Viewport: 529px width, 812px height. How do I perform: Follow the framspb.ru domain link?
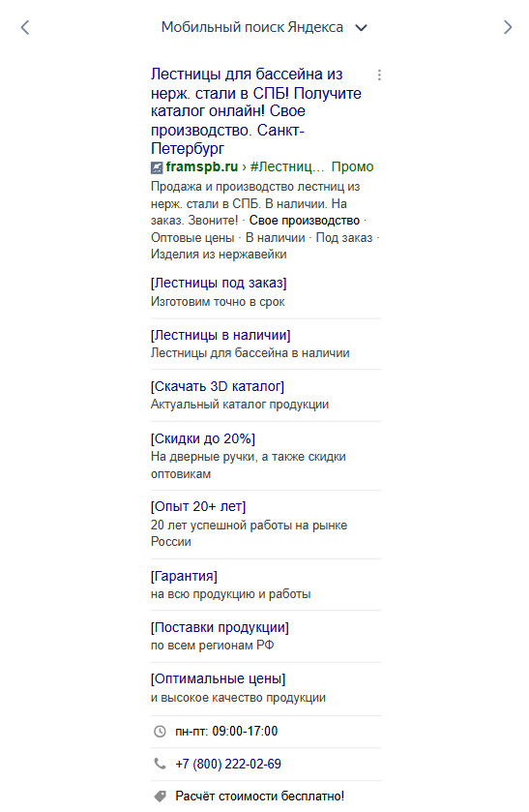201,166
